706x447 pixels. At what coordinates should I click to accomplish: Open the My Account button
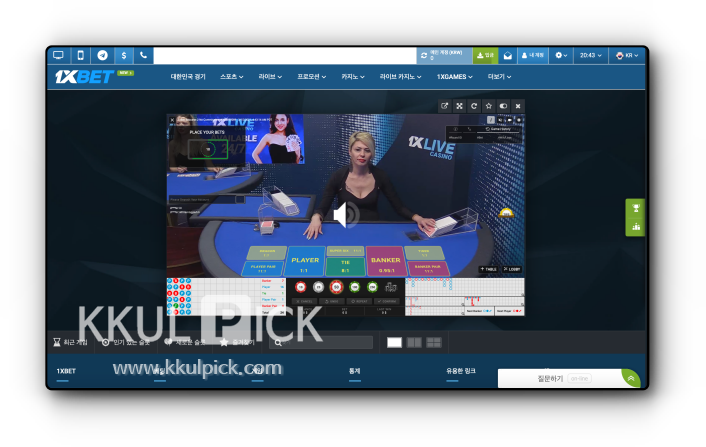(533, 55)
